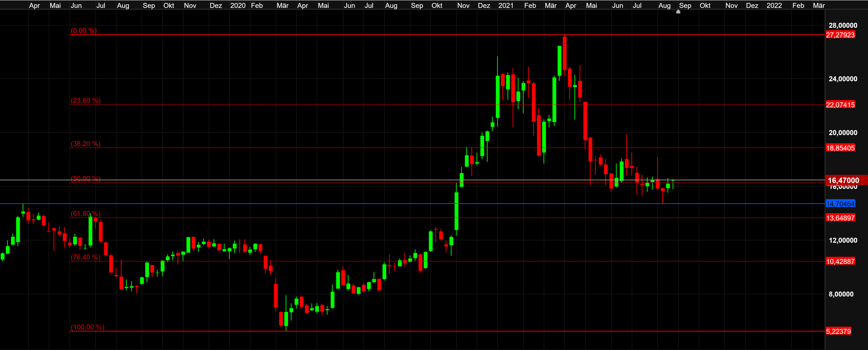Viewport: 868px width, 350px height.
Task: Click the 24,00000 value on price axis
Action: pos(843,79)
